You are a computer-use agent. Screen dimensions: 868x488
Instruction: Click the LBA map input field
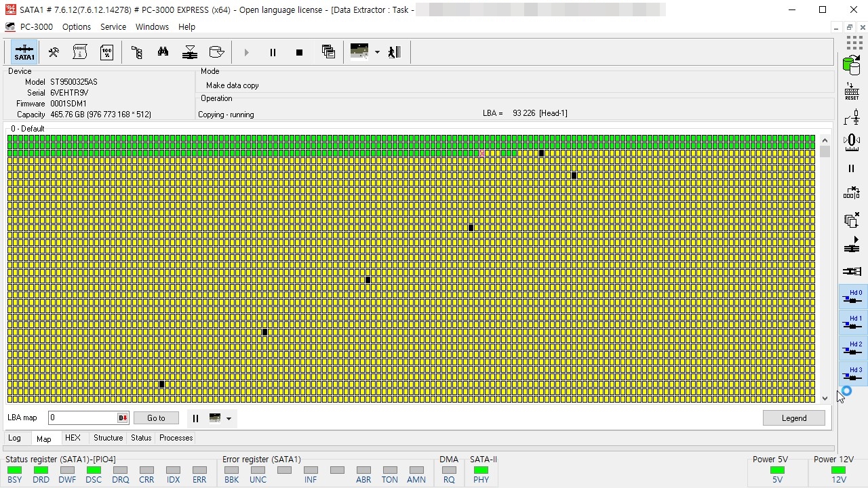point(83,418)
